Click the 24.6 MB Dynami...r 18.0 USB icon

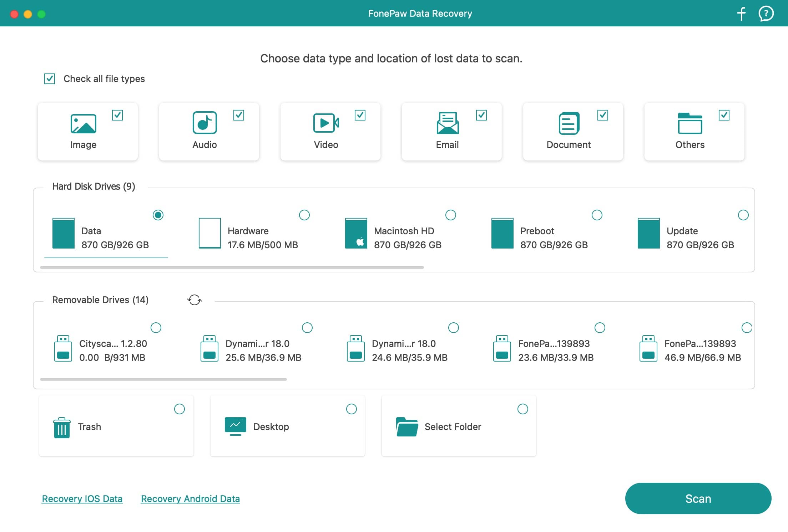click(x=356, y=349)
